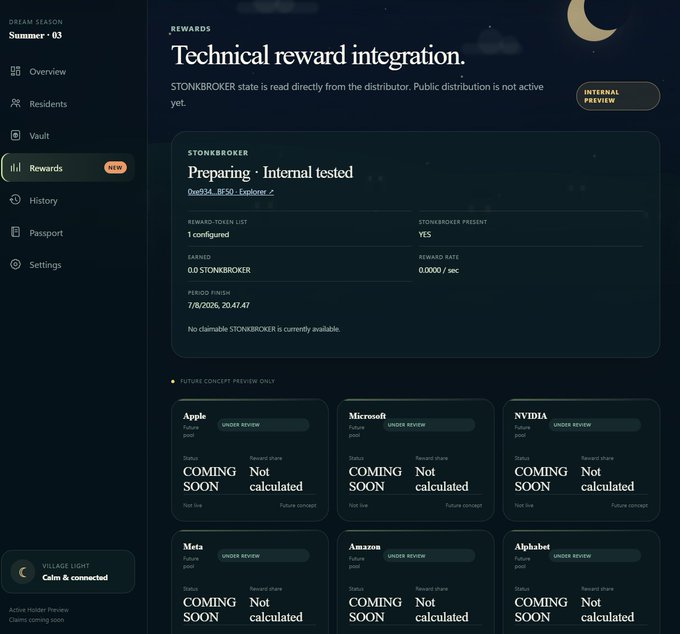Click "Future concept" footer on NVIDIA card
680x634 pixels.
629,505
